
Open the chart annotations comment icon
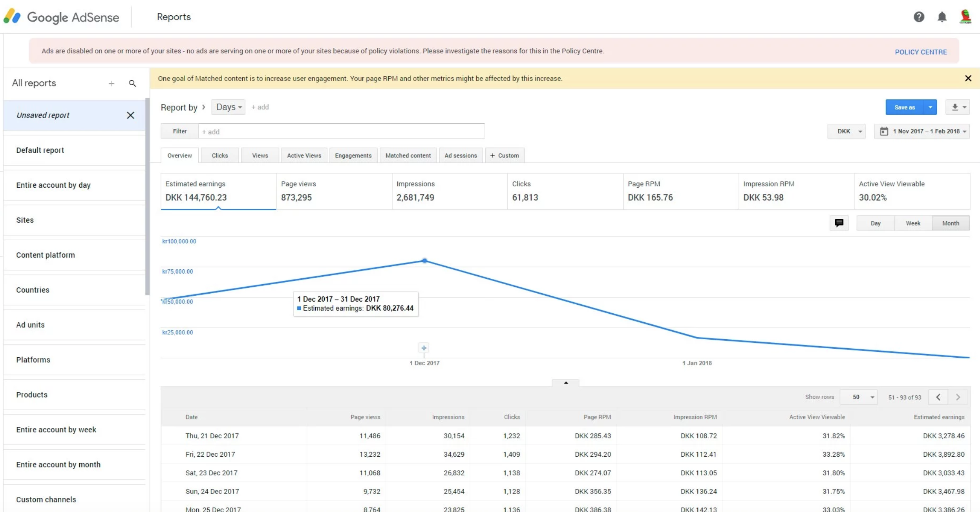tap(839, 223)
